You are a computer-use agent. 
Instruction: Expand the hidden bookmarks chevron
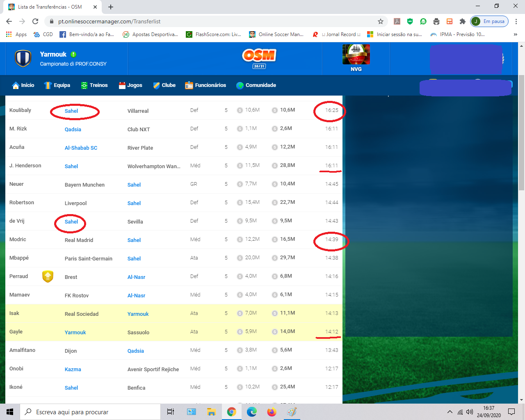pos(515,34)
